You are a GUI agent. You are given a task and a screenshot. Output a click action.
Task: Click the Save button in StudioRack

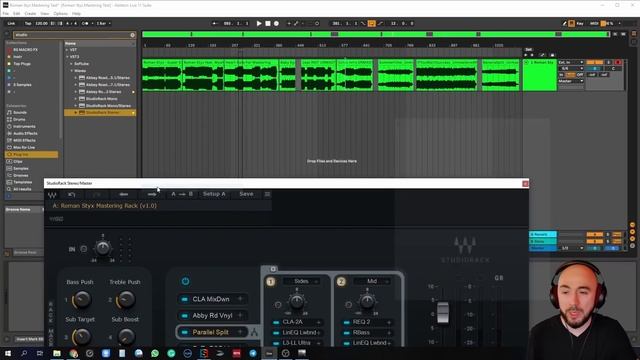(246, 194)
